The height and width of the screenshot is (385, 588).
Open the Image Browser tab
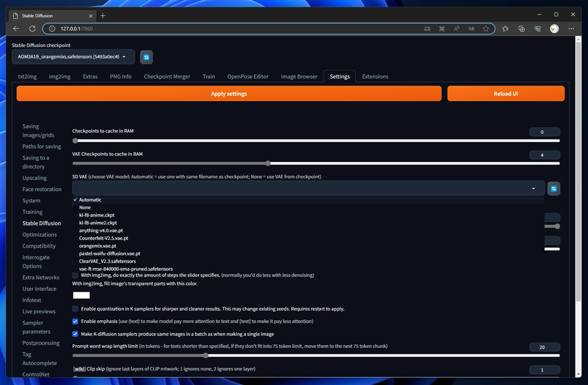point(299,77)
